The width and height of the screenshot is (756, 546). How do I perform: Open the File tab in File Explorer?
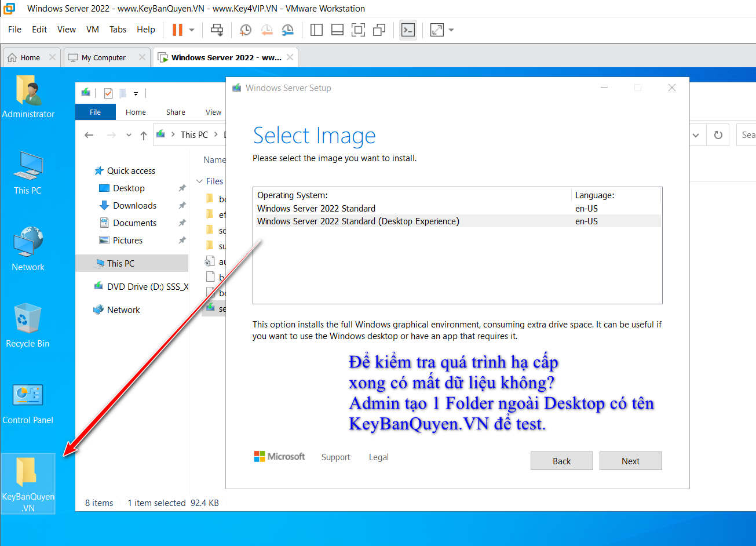tap(96, 112)
